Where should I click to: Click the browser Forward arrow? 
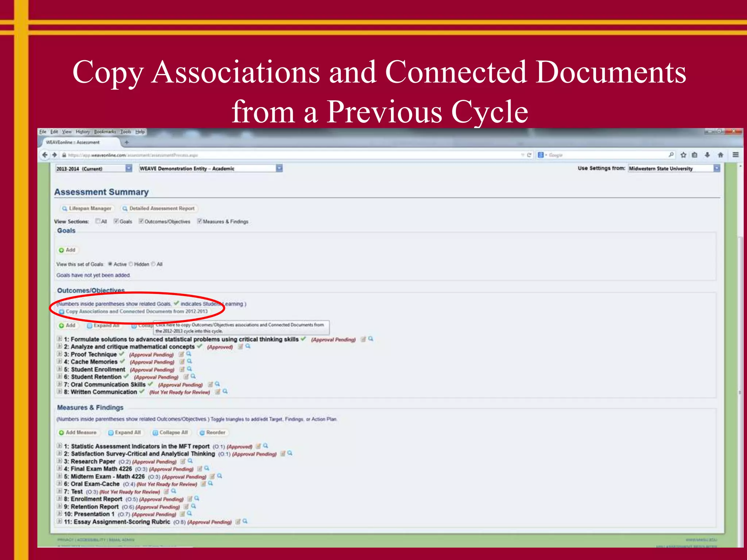tap(54, 155)
